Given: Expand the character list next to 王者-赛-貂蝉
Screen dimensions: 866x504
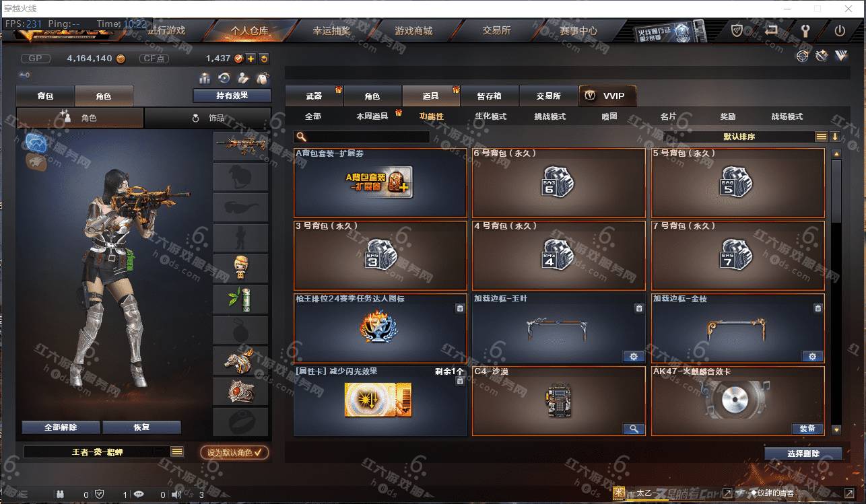Looking at the screenshot, I should pyautogui.click(x=177, y=452).
